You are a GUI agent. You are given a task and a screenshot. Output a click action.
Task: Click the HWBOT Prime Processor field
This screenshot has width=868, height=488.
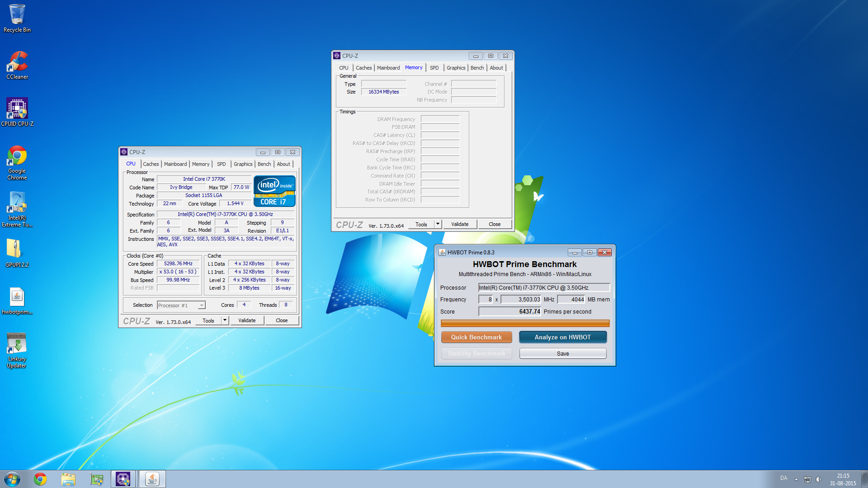tap(544, 287)
